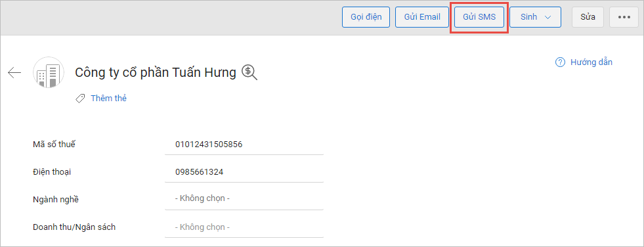Click the question mark help icon
This screenshot has width=644, height=247.
tap(560, 62)
